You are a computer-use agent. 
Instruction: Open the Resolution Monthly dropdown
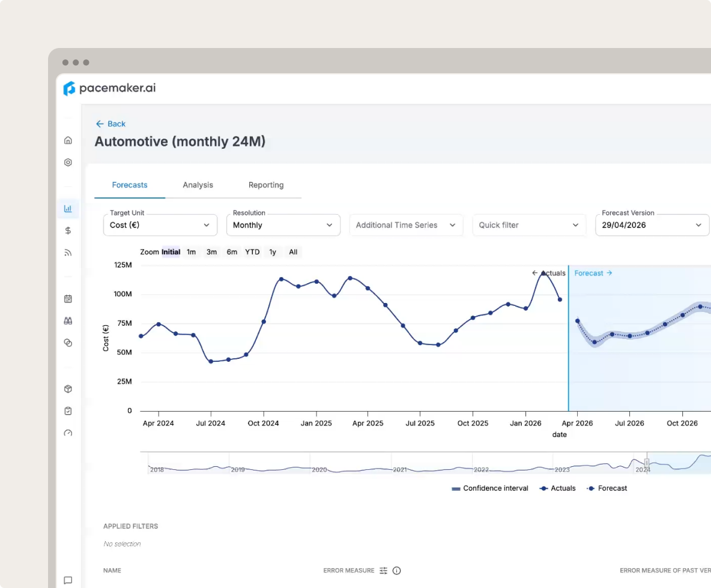click(x=283, y=225)
